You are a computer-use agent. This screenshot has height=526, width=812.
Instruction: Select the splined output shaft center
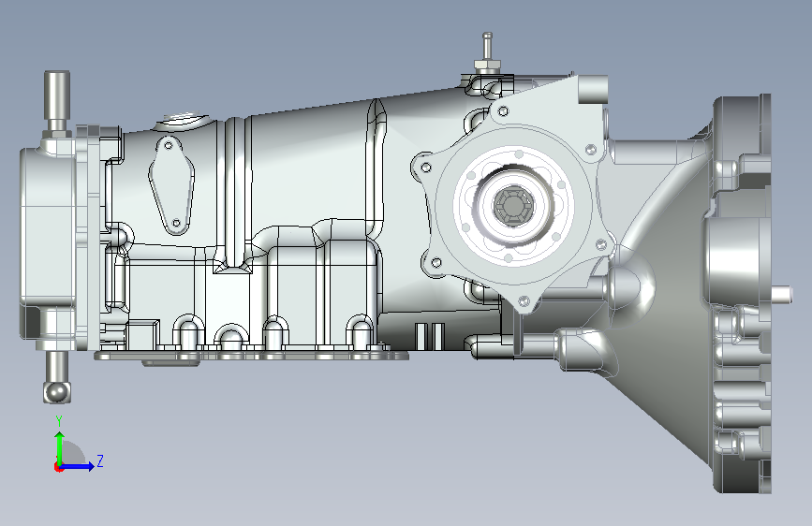pyautogui.click(x=512, y=205)
